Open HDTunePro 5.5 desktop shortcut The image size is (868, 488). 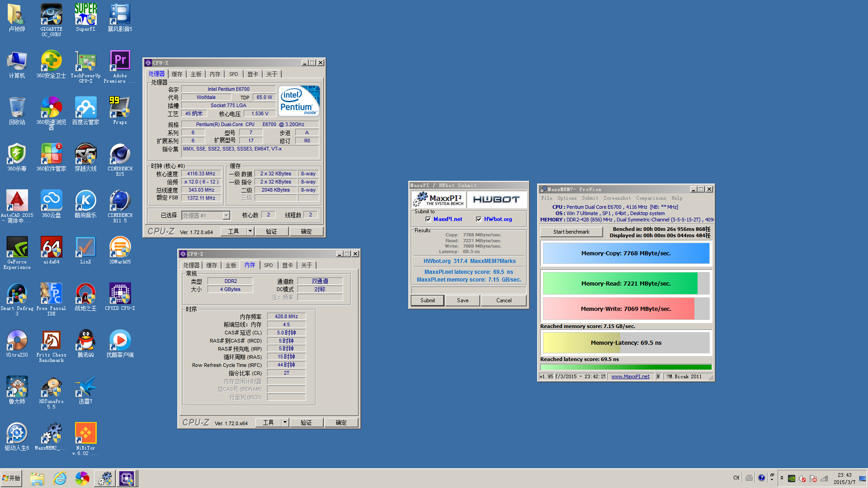tap(51, 392)
